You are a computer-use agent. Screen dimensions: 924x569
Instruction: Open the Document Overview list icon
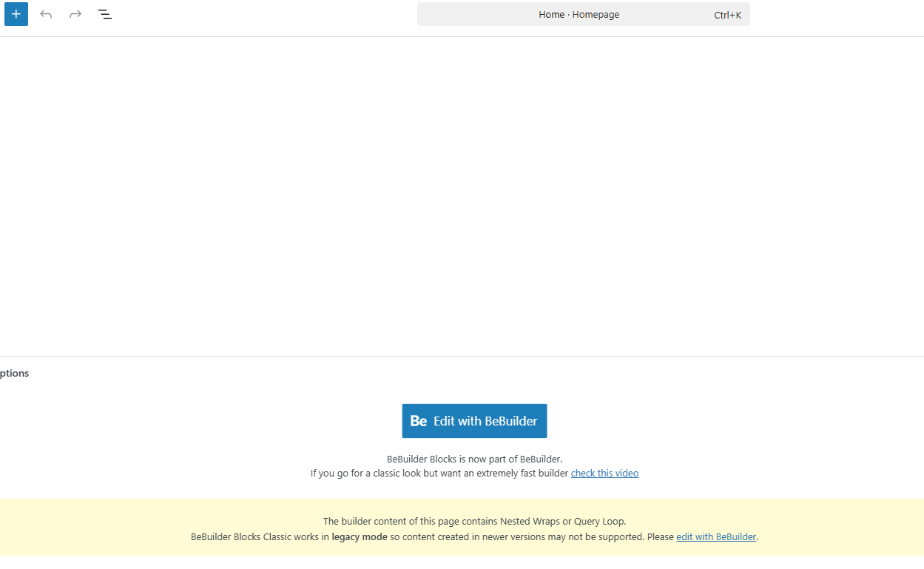pyautogui.click(x=105, y=14)
